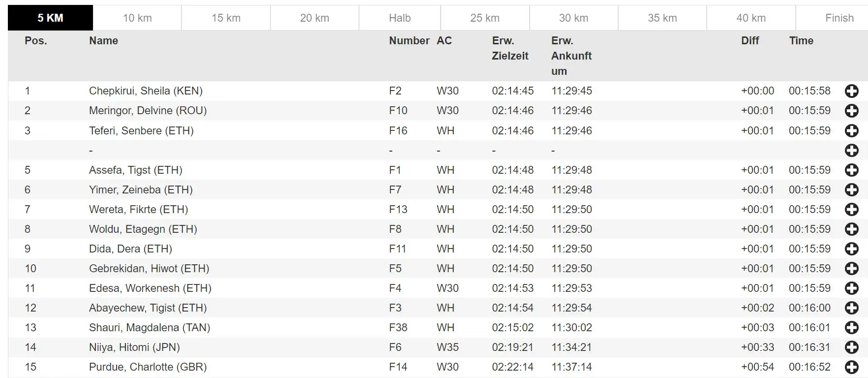Open plus icon for Dida, Dera
Viewport: 868px width, 378px height.
[x=851, y=249]
